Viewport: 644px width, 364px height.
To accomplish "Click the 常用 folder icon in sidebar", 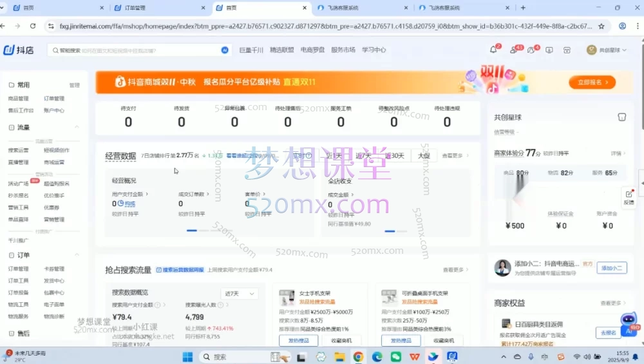I will click(x=12, y=85).
